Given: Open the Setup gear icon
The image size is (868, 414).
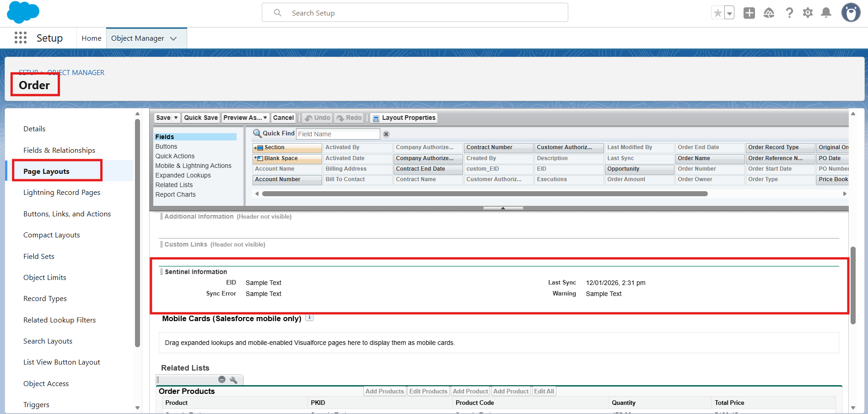Looking at the screenshot, I should 808,13.
